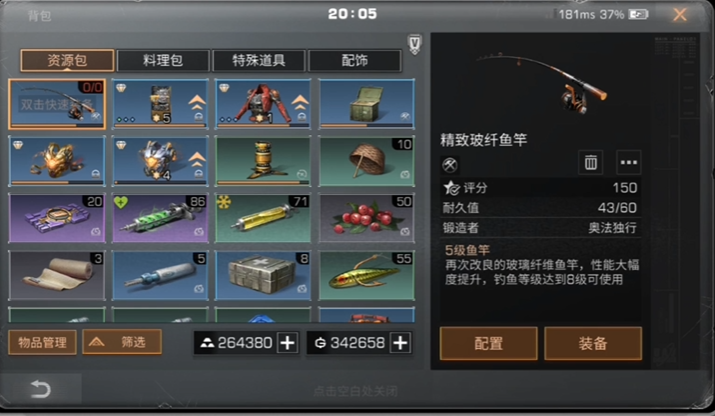This screenshot has height=416, width=715.
Task: Select the fishing lure bait stack of 55
Action: tap(367, 275)
